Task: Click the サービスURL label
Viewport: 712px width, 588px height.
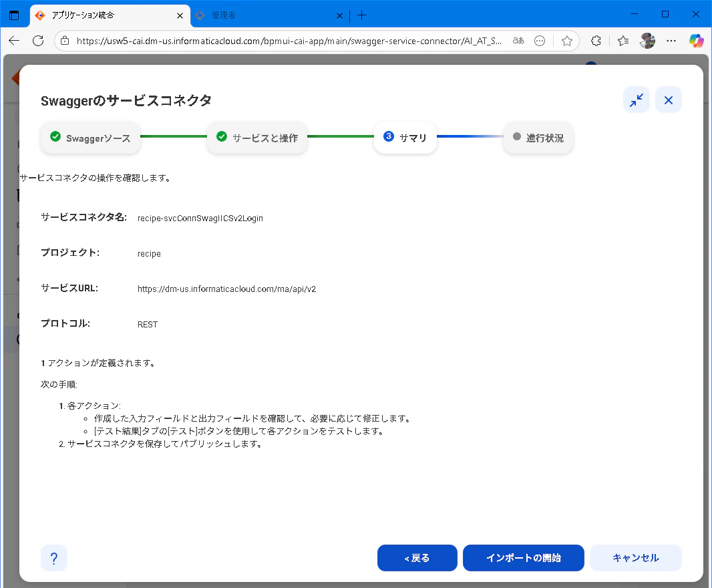Action: 69,288
